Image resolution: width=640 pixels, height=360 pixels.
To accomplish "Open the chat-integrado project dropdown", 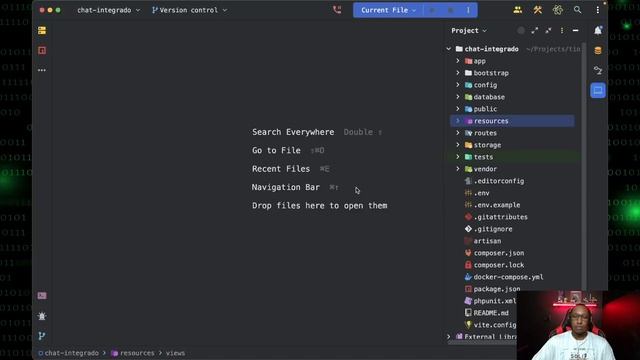I will (109, 10).
